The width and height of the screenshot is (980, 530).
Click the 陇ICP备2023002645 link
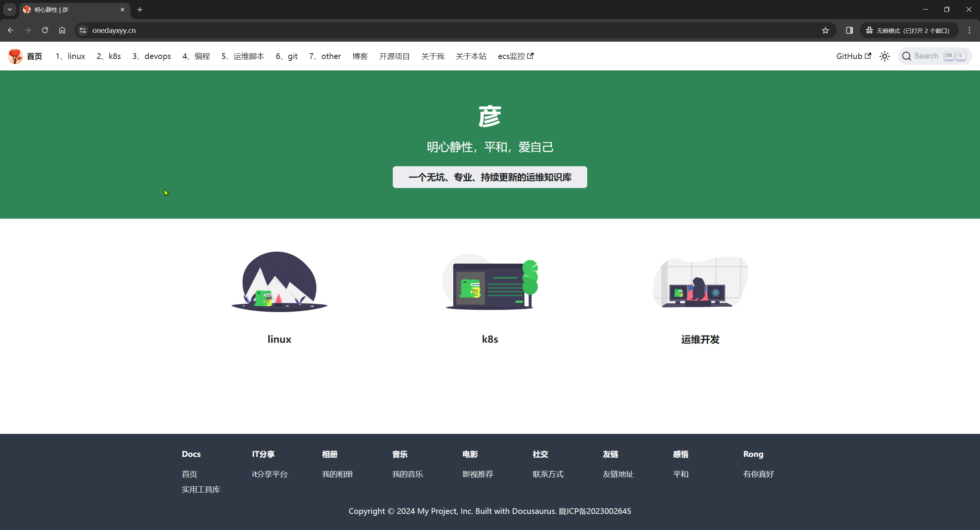tap(595, 511)
